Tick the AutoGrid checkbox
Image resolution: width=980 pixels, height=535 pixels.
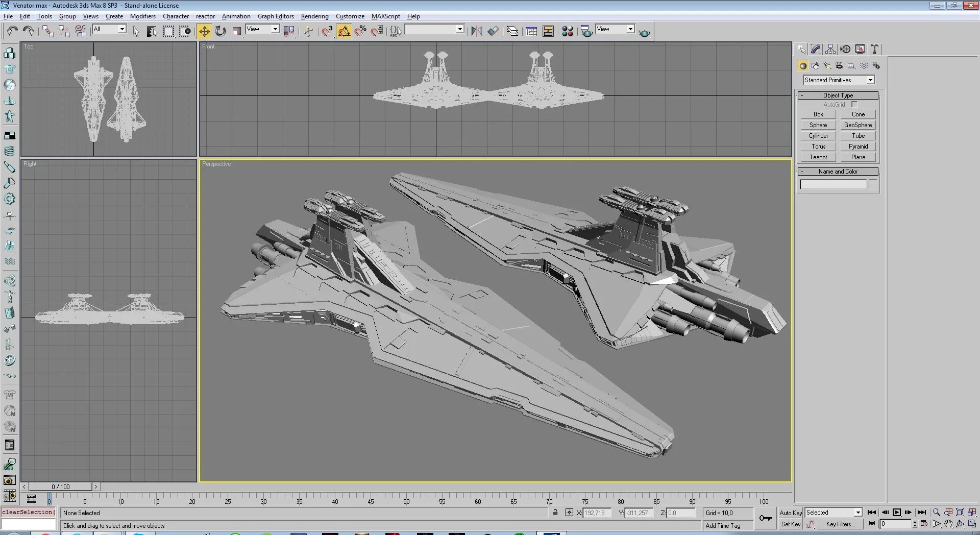click(854, 104)
